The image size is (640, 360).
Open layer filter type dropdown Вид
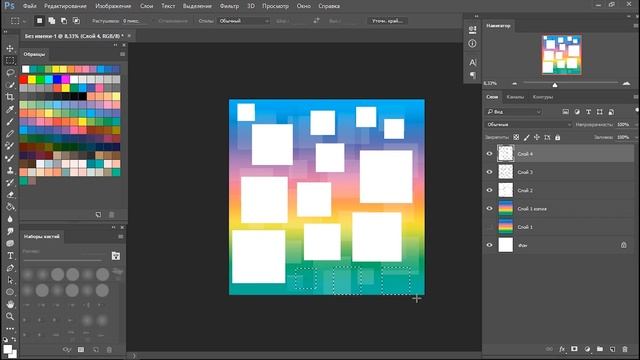(x=514, y=111)
